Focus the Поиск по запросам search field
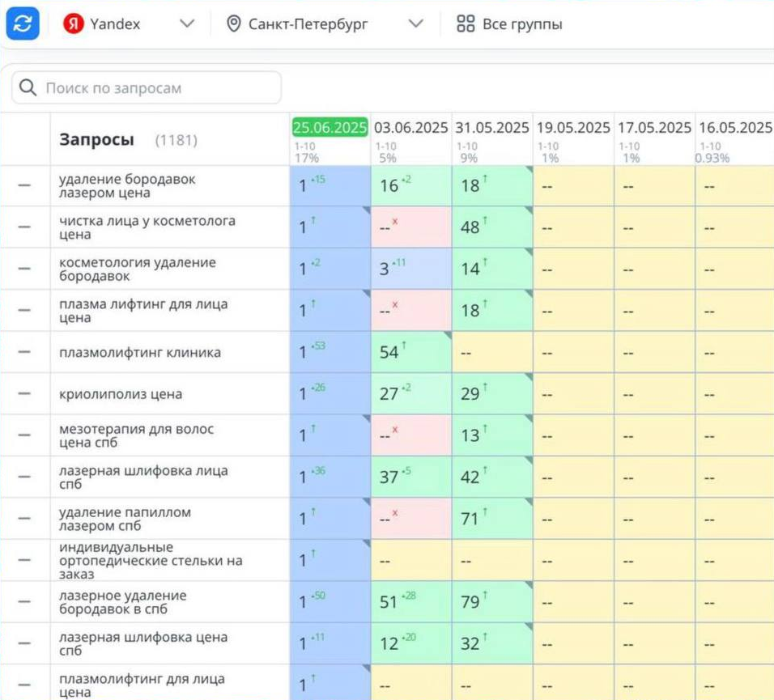The image size is (774, 700). pyautogui.click(x=147, y=88)
